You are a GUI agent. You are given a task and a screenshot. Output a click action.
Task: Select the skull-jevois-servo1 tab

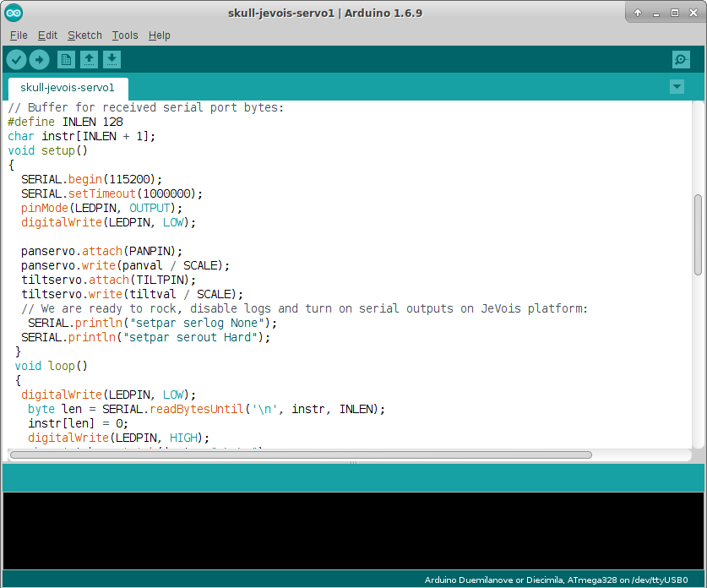pos(68,88)
